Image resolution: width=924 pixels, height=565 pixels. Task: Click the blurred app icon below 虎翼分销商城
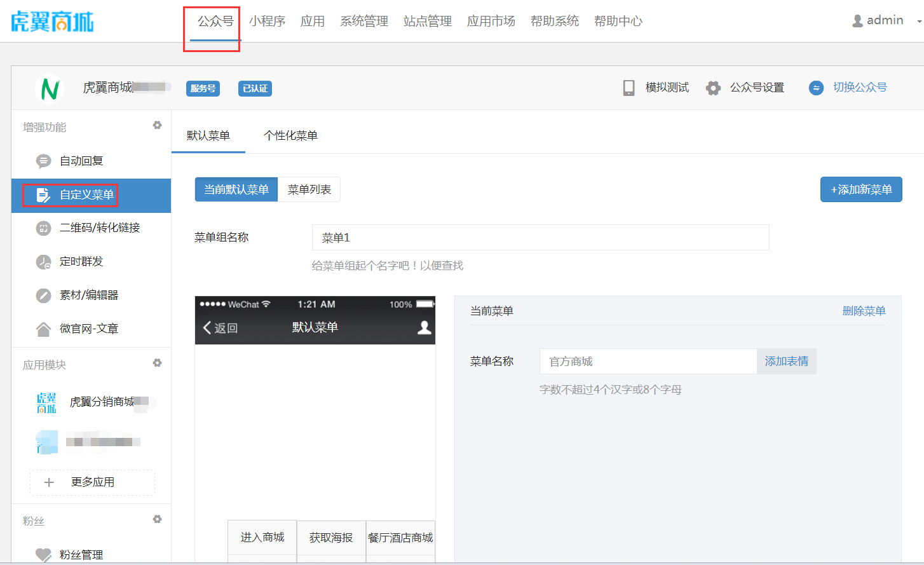tap(47, 442)
